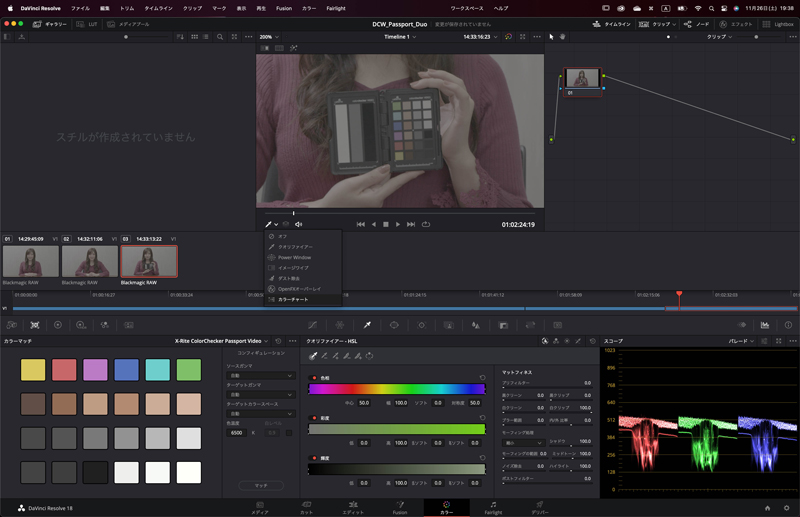This screenshot has width=800, height=517.
Task: Click the play button in viewer transport
Action: click(x=398, y=224)
